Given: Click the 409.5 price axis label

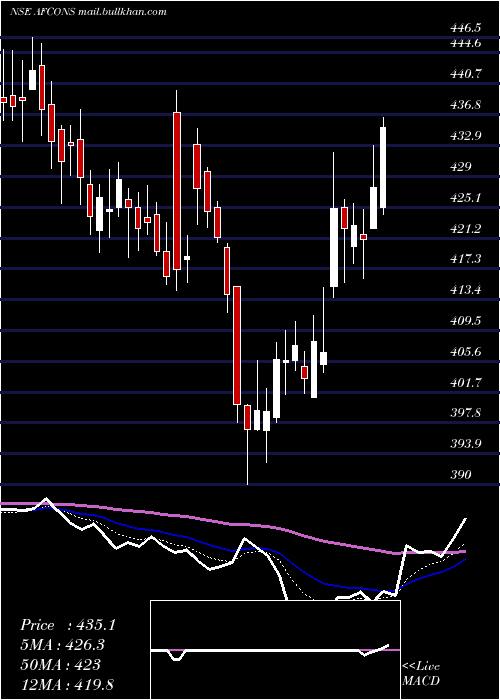Looking at the screenshot, I should point(466,321).
